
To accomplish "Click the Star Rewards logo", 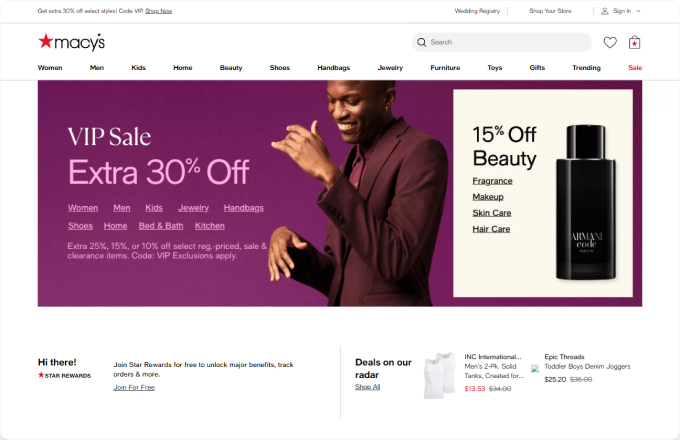I will click(x=64, y=375).
